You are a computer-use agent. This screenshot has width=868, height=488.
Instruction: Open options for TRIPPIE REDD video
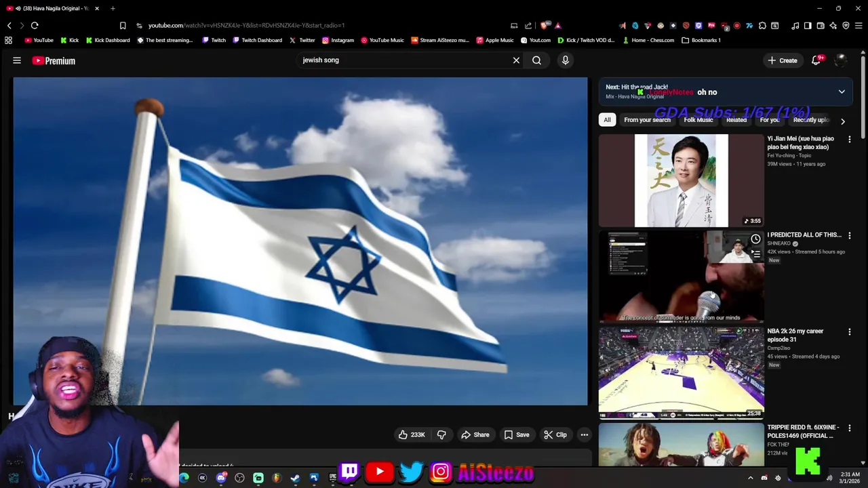coord(849,428)
